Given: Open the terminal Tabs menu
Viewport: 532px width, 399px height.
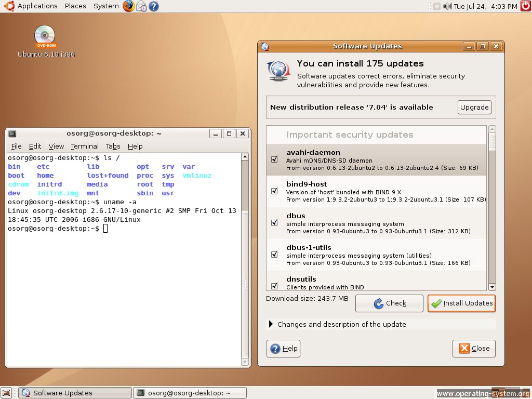Looking at the screenshot, I should (x=113, y=146).
